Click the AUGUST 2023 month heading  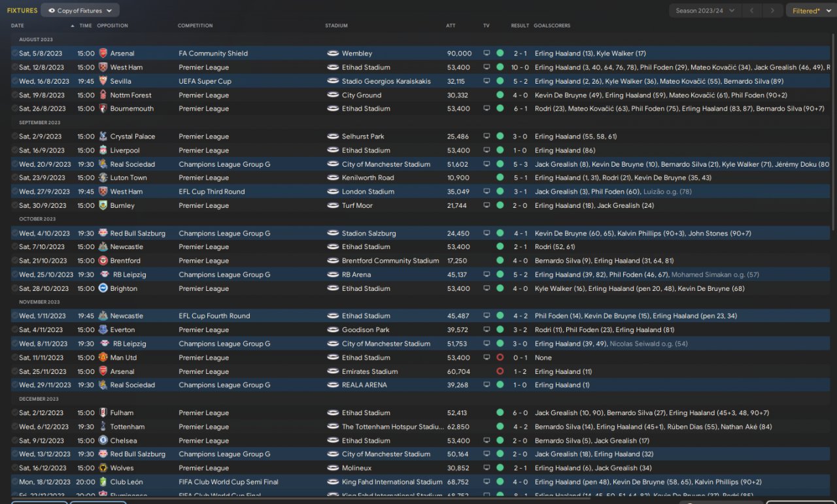click(x=36, y=40)
